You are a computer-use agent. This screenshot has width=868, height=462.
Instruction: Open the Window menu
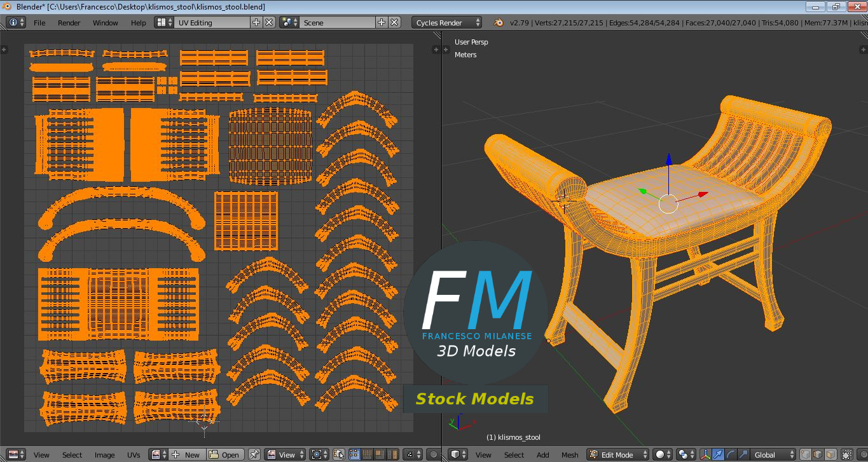(x=106, y=22)
